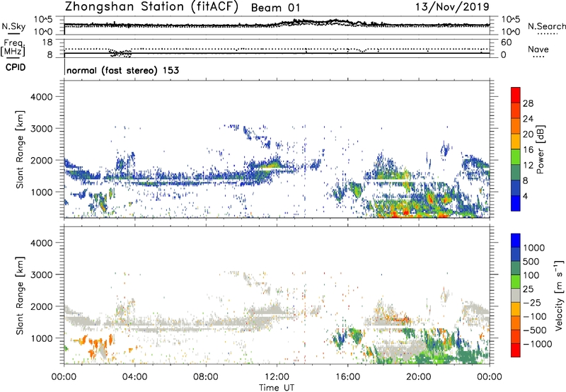Click the 'N.Search' legend label
The width and height of the screenshot is (566, 392).
(546, 26)
